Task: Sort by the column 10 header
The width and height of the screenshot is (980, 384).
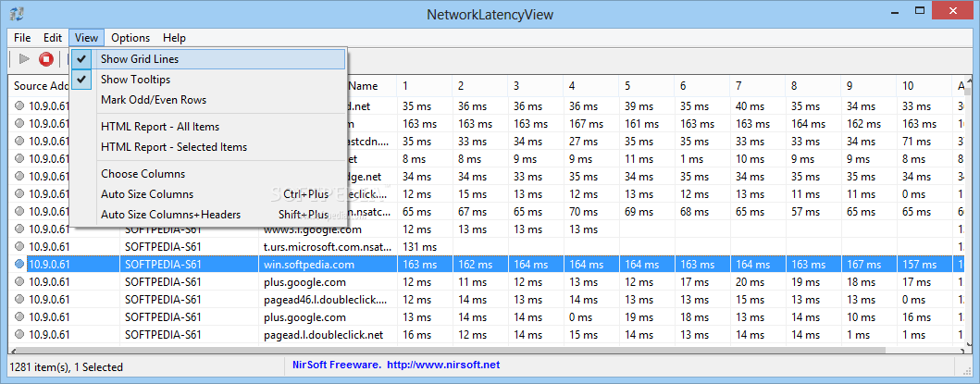Action: [924, 86]
